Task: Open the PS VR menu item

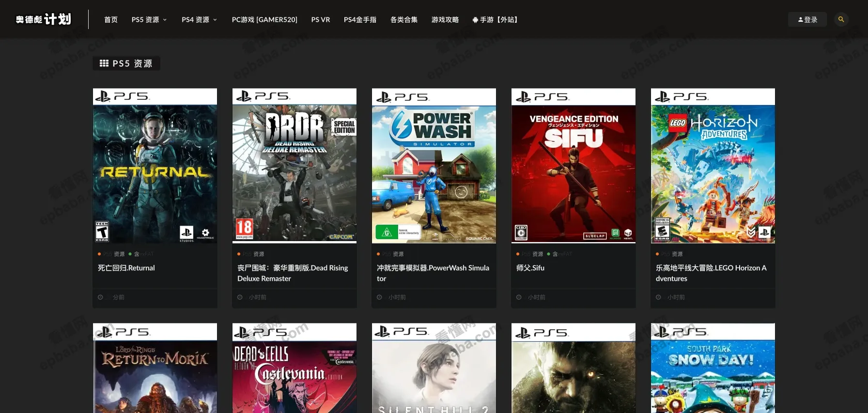Action: [x=321, y=19]
